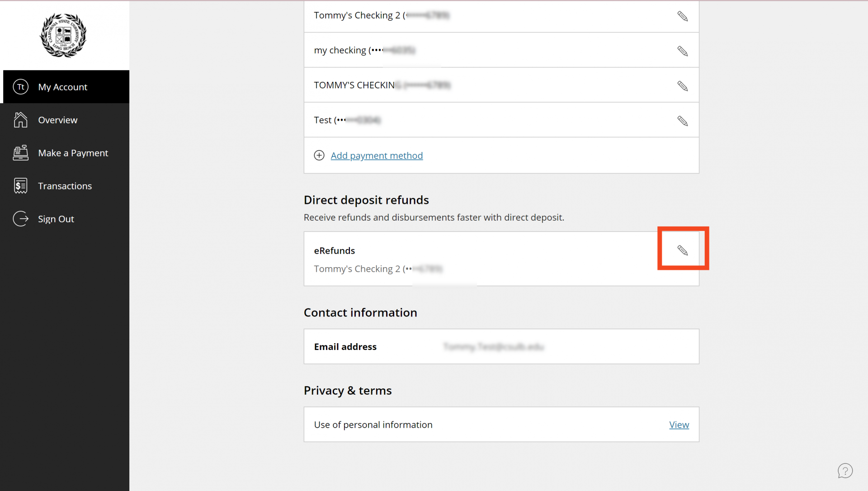Click the edit icon for TOMMY'S CHECKING
868x491 pixels.
pyautogui.click(x=682, y=86)
